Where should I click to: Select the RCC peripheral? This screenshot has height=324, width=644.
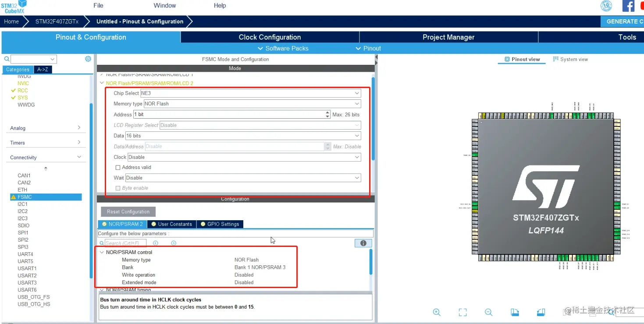pos(22,90)
